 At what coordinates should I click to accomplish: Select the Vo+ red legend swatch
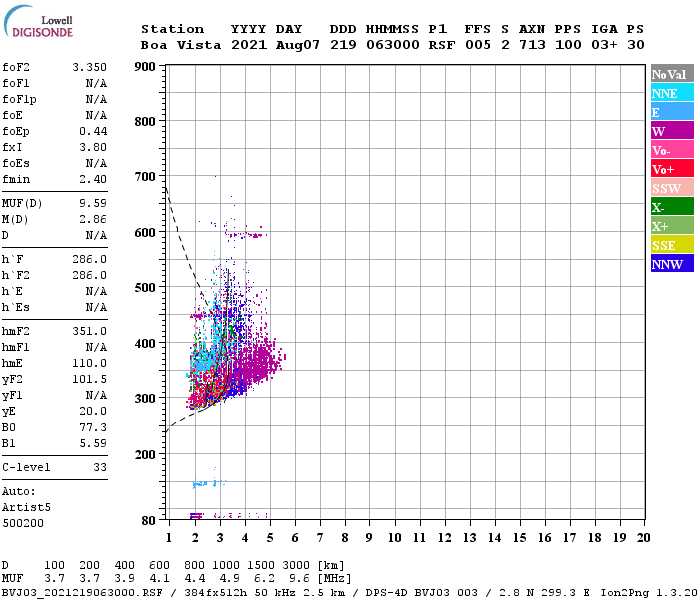point(672,169)
